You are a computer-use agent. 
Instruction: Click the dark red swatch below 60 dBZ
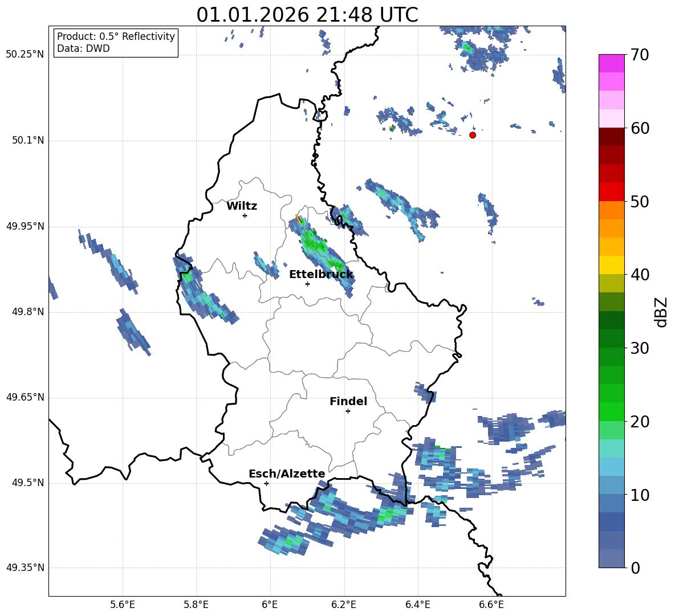(612, 137)
